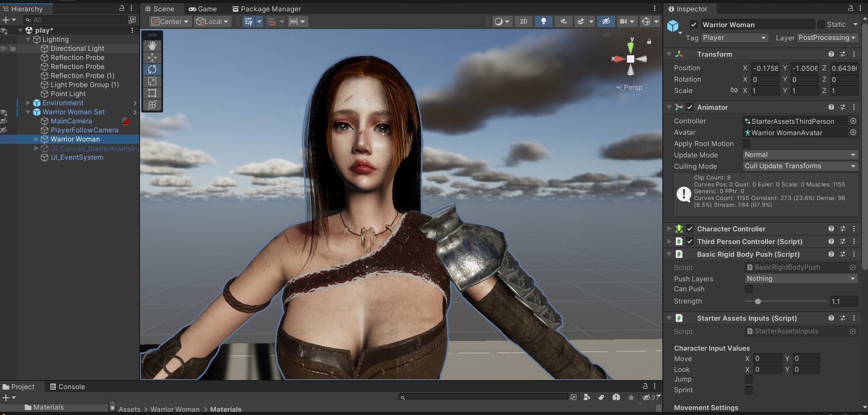Toggle Animator component enabled checkbox

click(690, 107)
